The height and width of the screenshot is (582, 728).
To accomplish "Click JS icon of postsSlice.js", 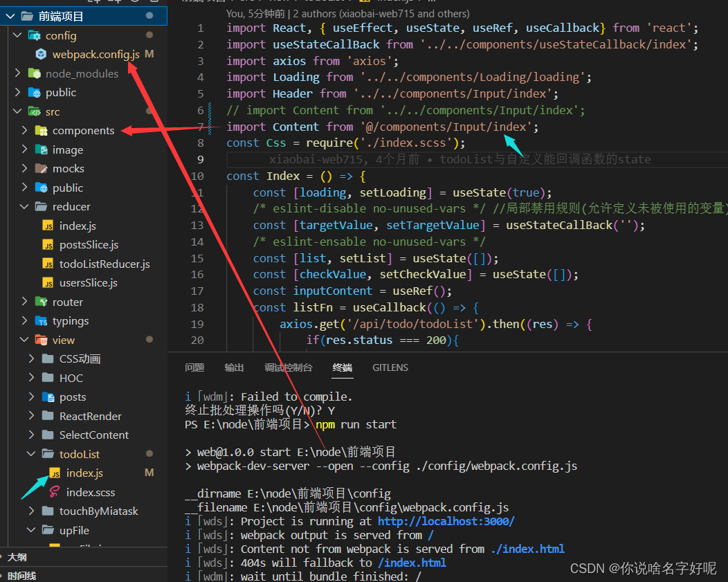I will pyautogui.click(x=48, y=244).
